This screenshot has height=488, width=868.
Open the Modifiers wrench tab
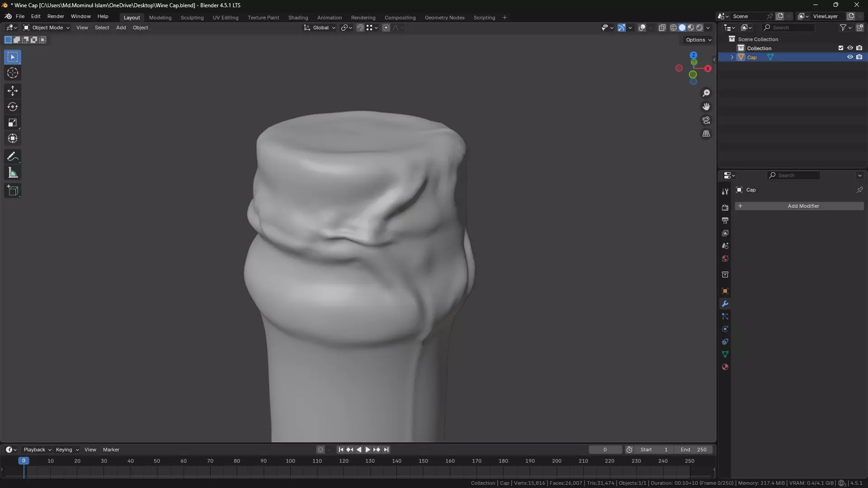725,304
